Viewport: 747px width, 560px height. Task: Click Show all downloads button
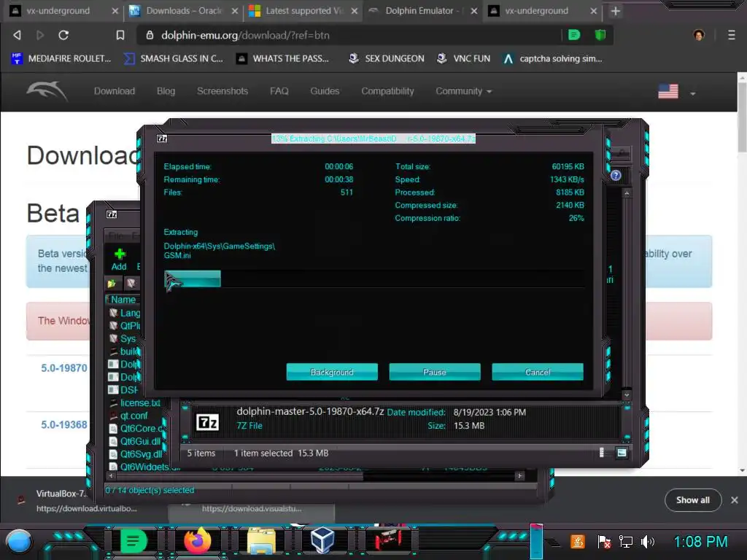693,500
